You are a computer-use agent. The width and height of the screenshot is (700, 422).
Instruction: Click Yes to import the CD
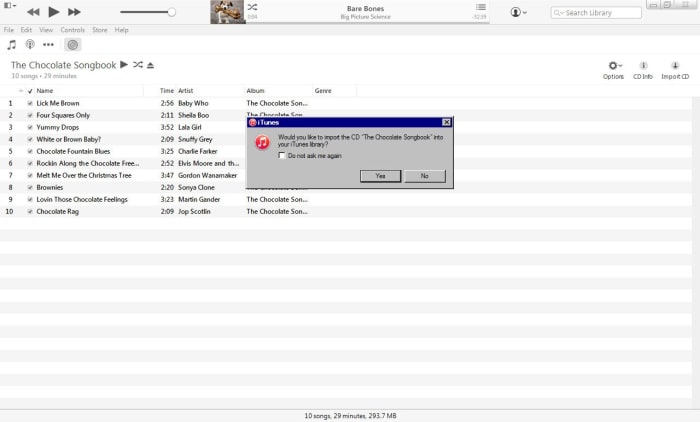coord(380,176)
